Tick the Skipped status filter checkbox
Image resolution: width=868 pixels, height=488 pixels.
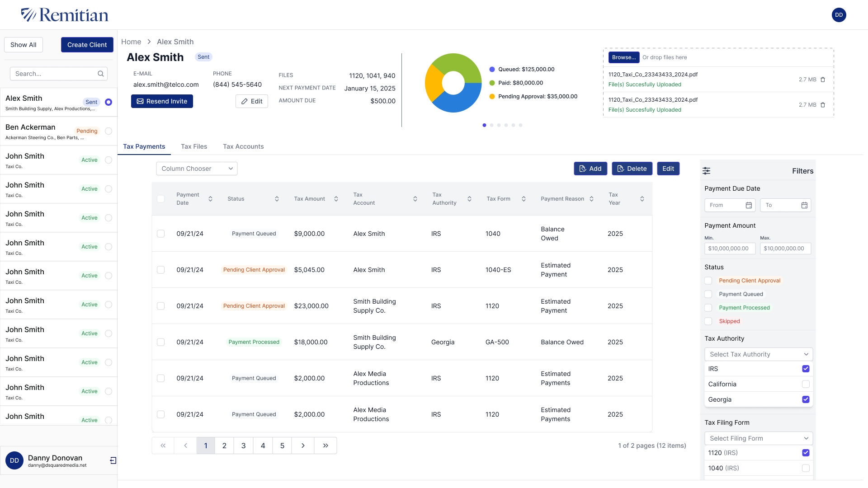(708, 321)
